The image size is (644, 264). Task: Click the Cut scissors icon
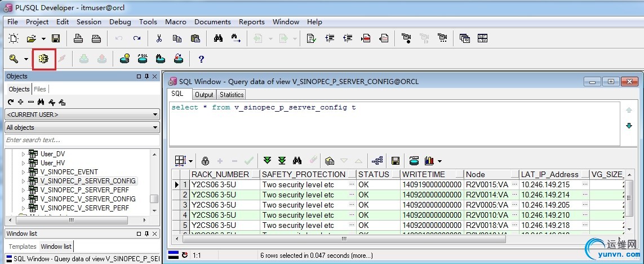tap(159, 39)
